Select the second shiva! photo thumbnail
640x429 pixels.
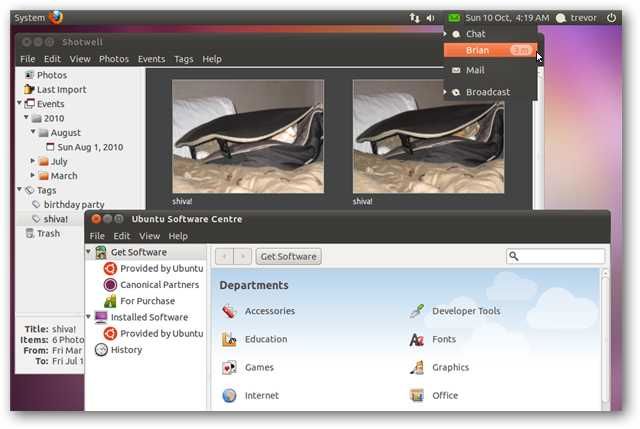tap(429, 136)
